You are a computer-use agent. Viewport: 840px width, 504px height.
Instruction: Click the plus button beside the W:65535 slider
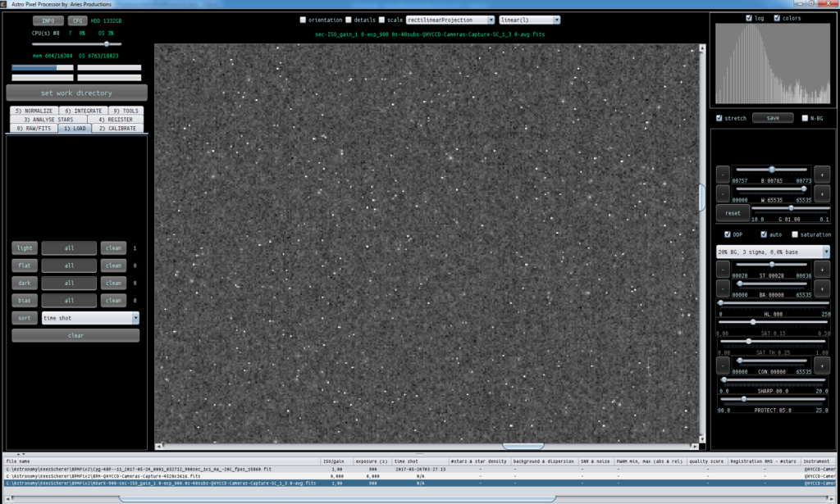coord(822,193)
